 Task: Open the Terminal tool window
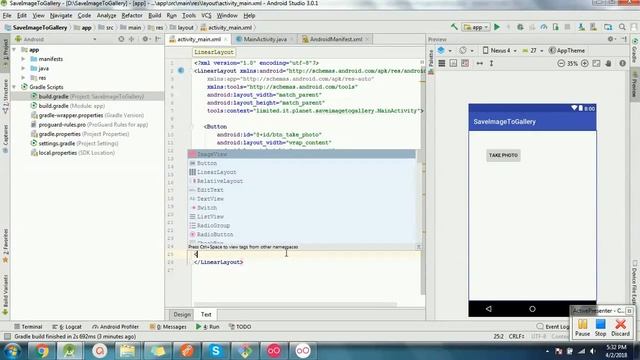(x=28, y=327)
